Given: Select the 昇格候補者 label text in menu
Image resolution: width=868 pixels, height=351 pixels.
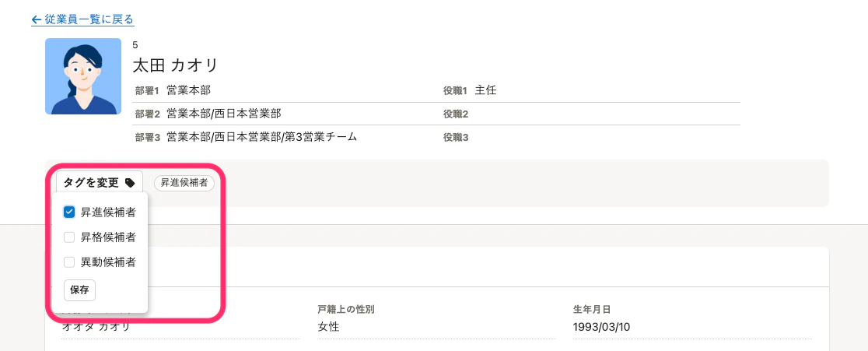Looking at the screenshot, I should click(109, 237).
